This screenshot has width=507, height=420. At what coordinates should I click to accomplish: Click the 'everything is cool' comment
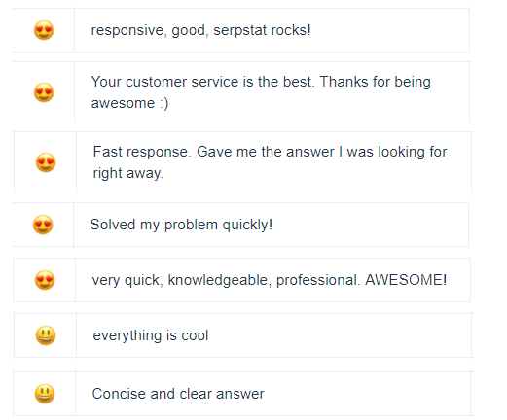click(x=151, y=335)
